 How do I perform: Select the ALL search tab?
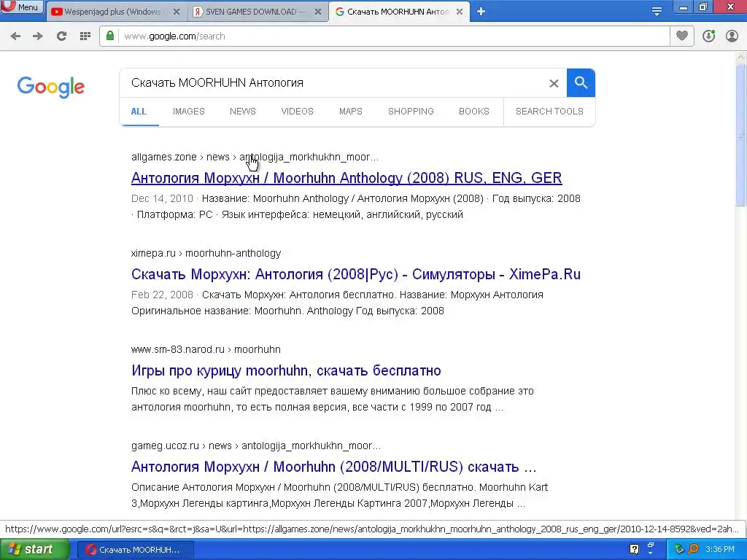coord(139,112)
